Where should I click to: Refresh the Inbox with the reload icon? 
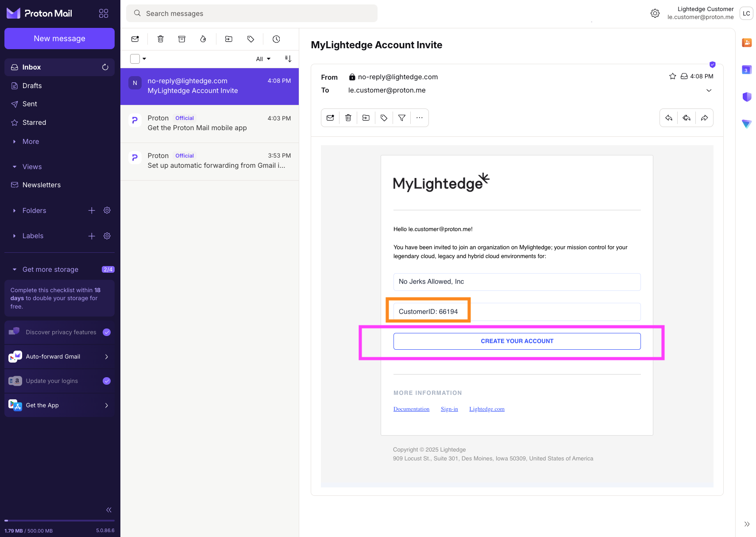pyautogui.click(x=105, y=67)
